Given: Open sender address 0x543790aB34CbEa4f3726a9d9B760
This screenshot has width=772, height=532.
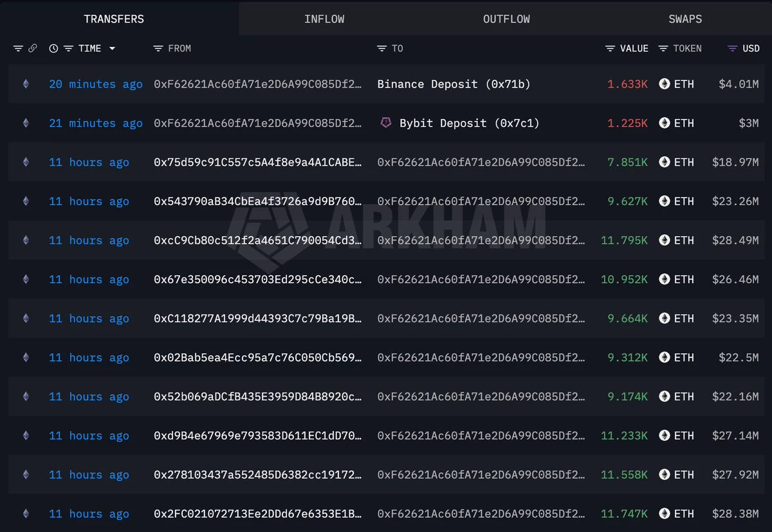Looking at the screenshot, I should [x=257, y=201].
